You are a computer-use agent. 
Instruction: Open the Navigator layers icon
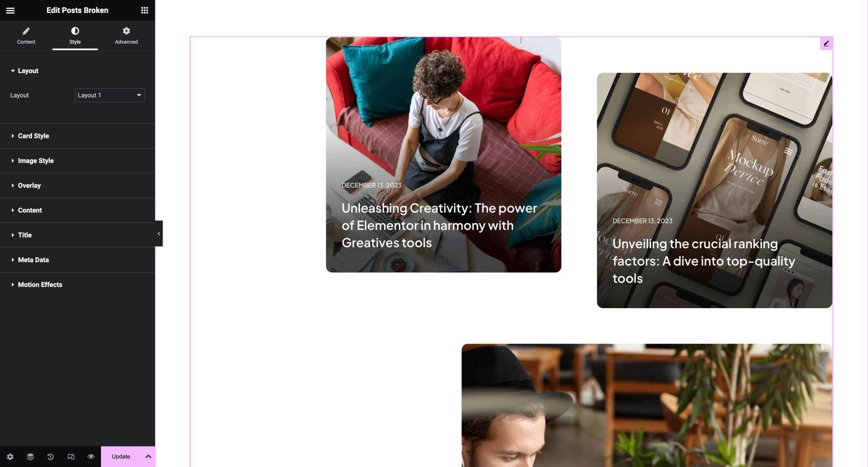point(30,456)
